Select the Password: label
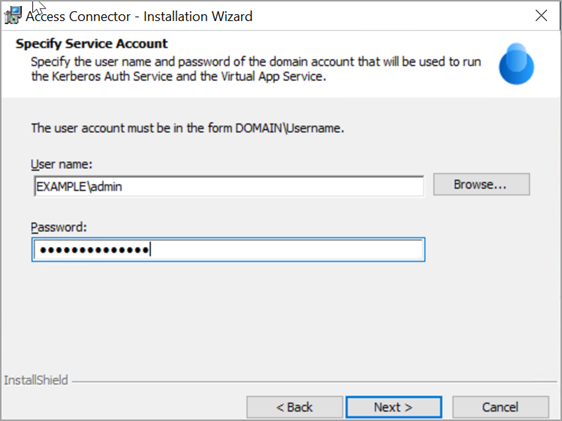This screenshot has width=562, height=421. coord(59,227)
